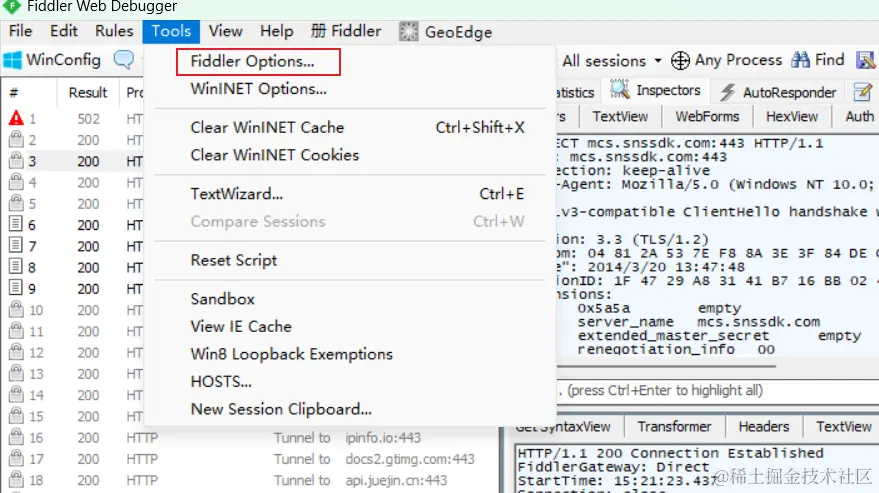Open the Rules menu
The width and height of the screenshot is (879, 493).
[x=114, y=31]
